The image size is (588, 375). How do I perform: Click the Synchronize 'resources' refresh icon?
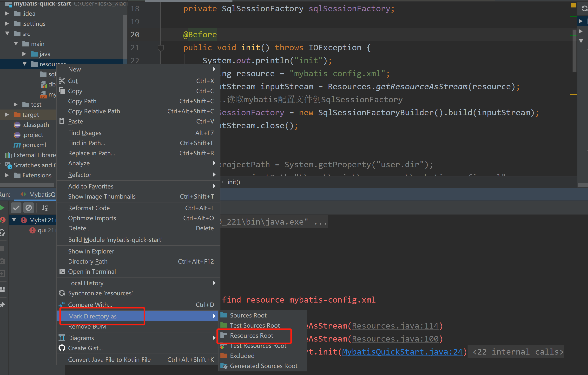[x=62, y=293]
